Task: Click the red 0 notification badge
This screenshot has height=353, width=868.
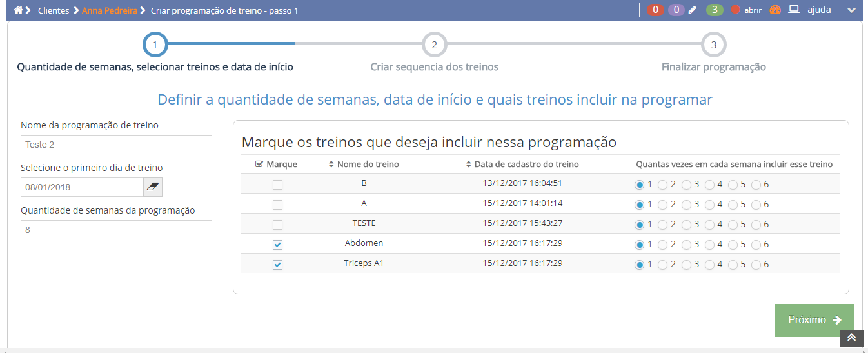Action: coord(655,10)
